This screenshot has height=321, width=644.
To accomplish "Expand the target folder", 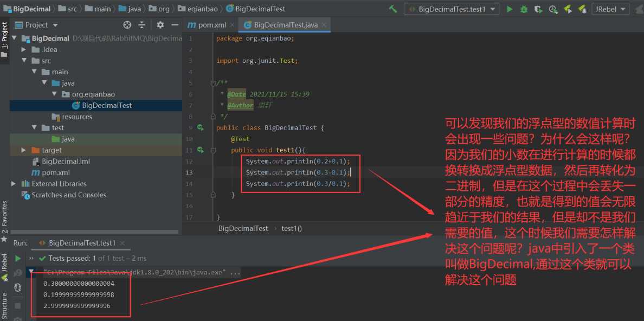I will pyautogui.click(x=24, y=150).
